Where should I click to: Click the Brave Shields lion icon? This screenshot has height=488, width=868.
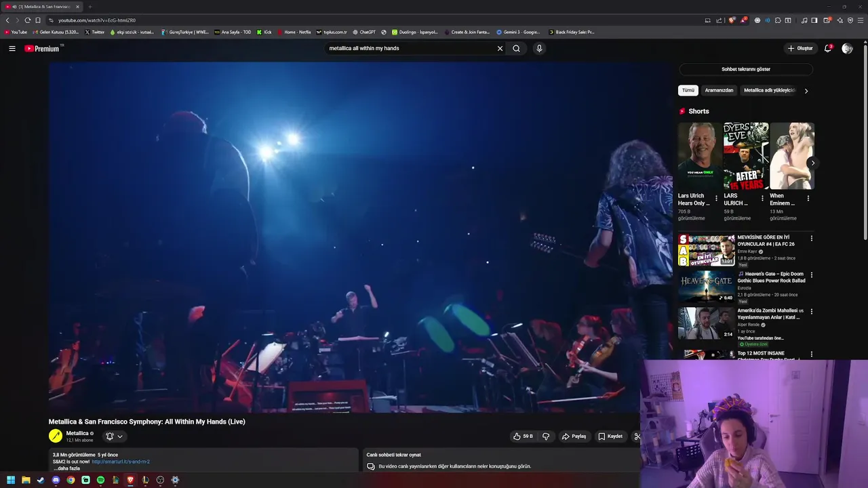(x=732, y=20)
